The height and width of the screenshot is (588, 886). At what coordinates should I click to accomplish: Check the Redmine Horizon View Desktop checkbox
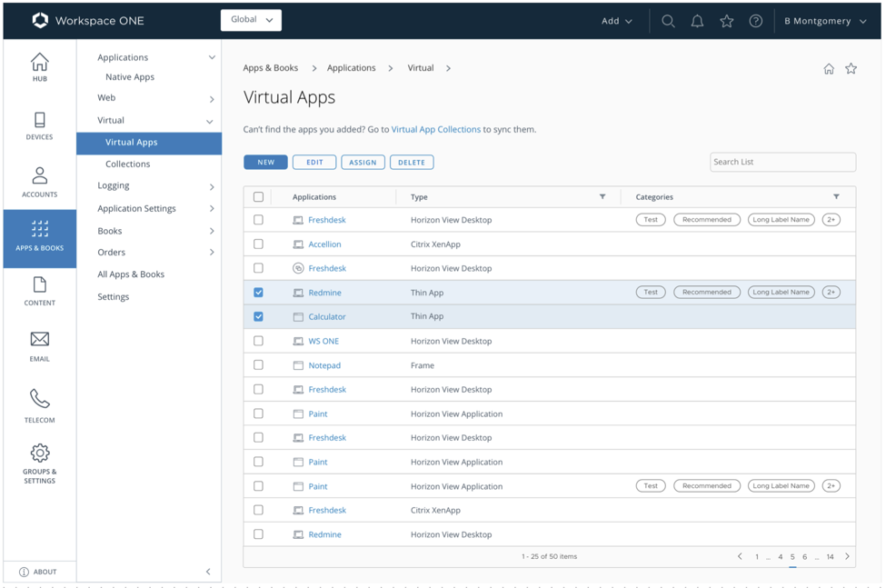(x=258, y=533)
